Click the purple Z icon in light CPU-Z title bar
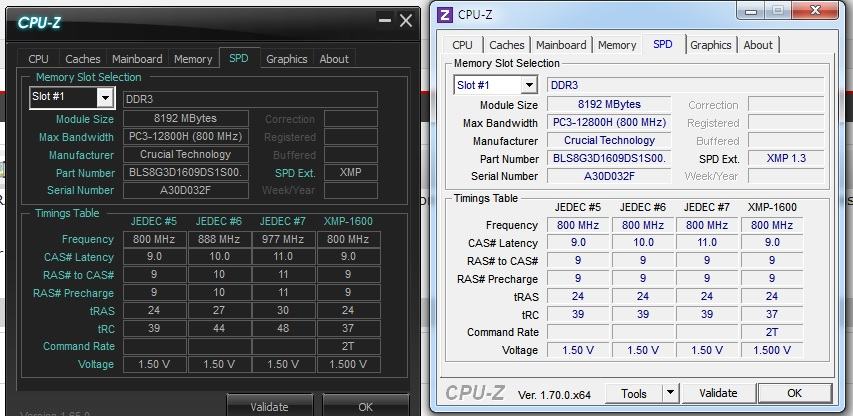Screen dimensions: 853x416 tap(444, 15)
